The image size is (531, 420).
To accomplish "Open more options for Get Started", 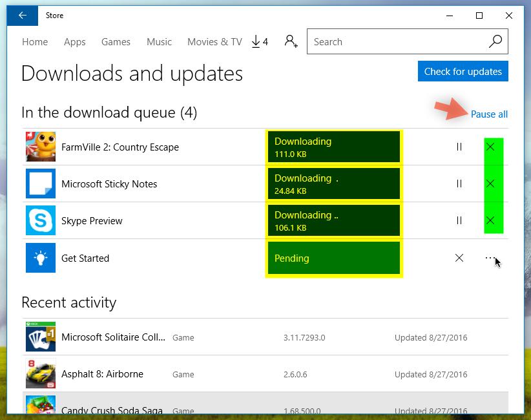I will [490, 258].
